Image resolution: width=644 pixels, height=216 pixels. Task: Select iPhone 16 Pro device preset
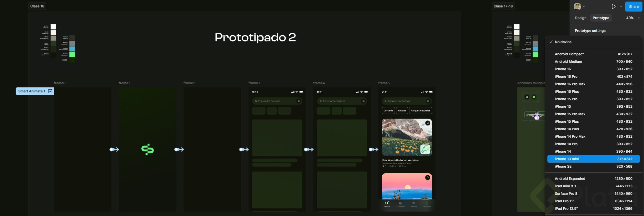(593, 76)
